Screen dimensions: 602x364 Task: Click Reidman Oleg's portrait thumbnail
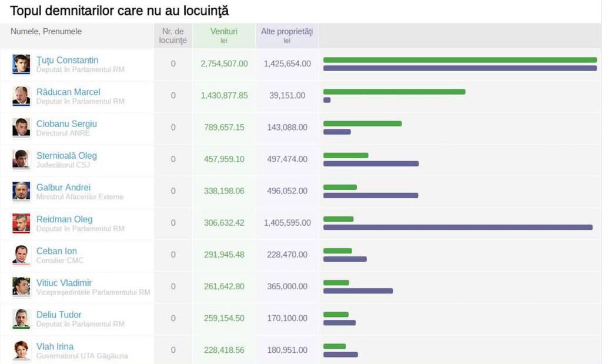[x=21, y=223]
